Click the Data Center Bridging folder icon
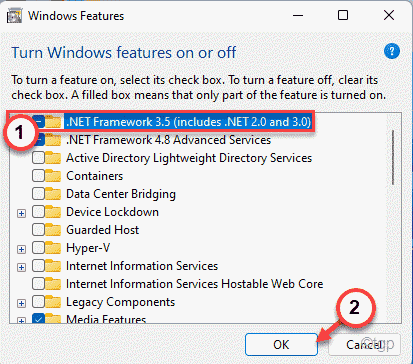Image resolution: width=413 pixels, height=364 pixels. (x=53, y=194)
